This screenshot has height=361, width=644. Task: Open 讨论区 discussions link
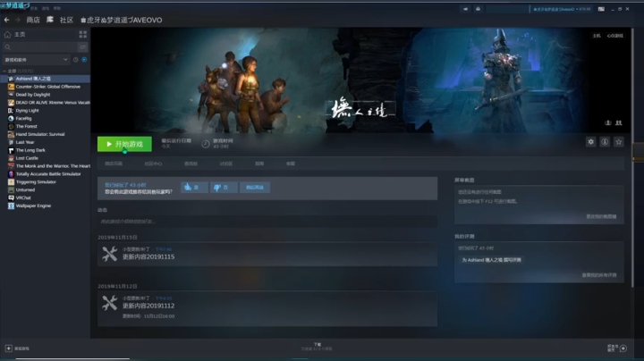click(x=226, y=164)
